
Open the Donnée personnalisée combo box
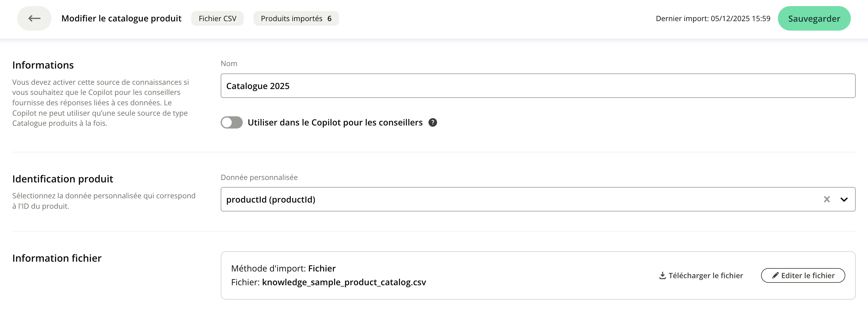pos(505,200)
